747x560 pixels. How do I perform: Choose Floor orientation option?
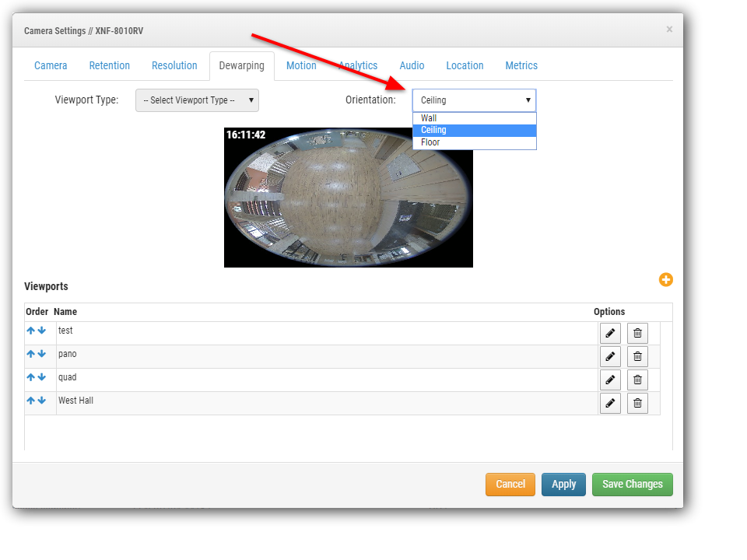coord(475,142)
